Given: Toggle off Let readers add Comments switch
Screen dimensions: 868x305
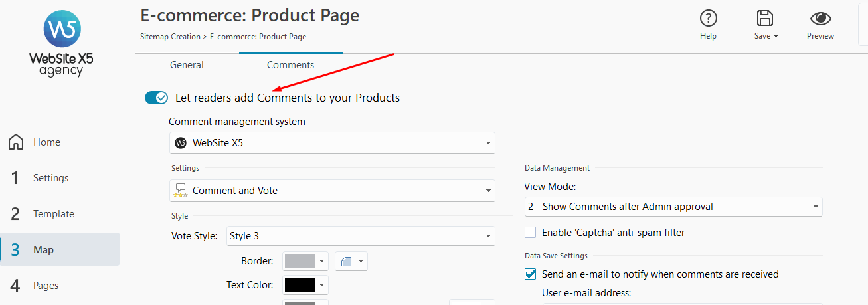Looking at the screenshot, I should [x=157, y=98].
